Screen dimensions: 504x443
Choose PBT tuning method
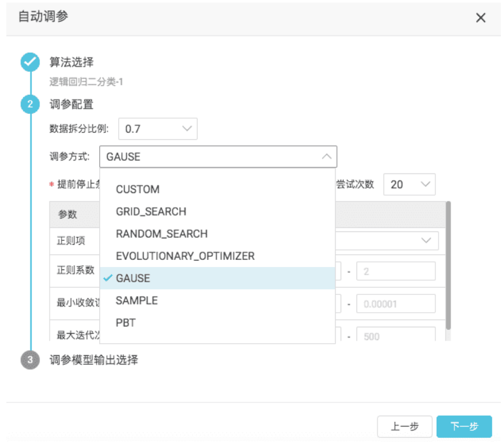point(217,323)
